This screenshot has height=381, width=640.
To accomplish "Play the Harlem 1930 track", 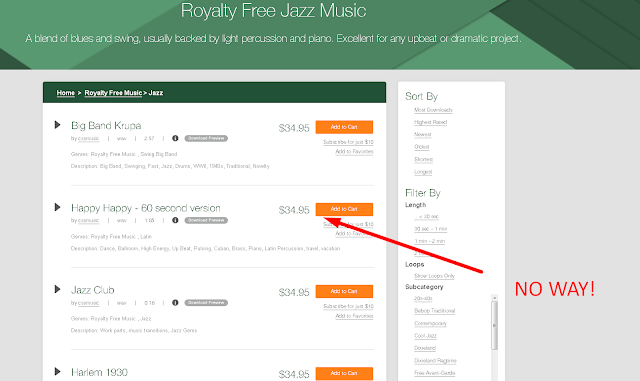I will point(58,372).
